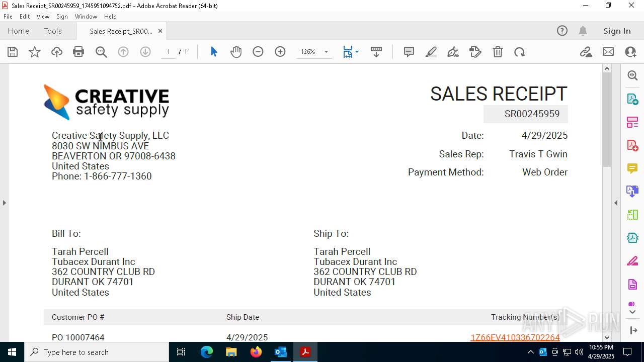Print the sales receipt document

click(x=78, y=52)
